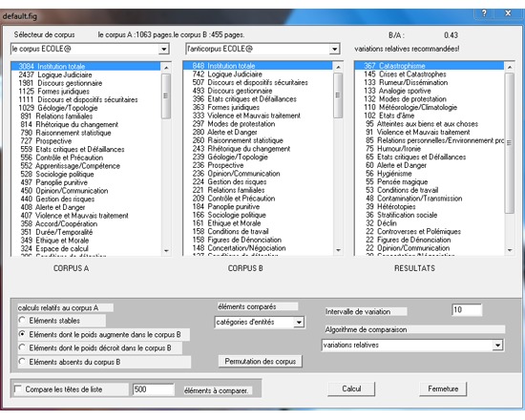Click the help question mark button

pos(484,13)
